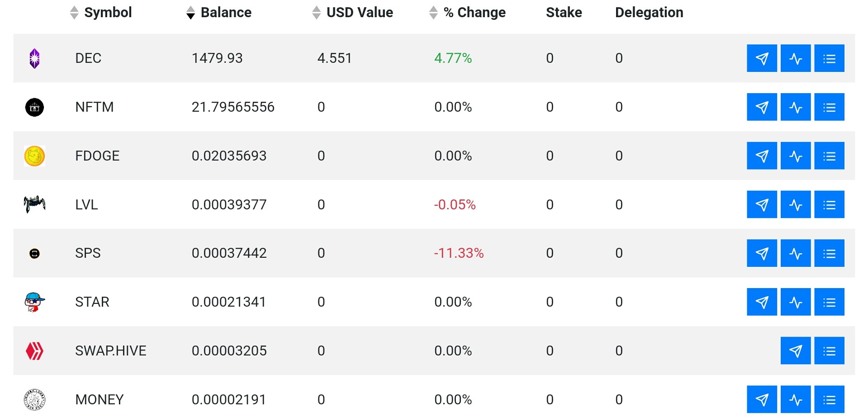Send MONEY tokens with paper plane button
Image resolution: width=868 pixels, height=417 pixels.
tap(762, 400)
